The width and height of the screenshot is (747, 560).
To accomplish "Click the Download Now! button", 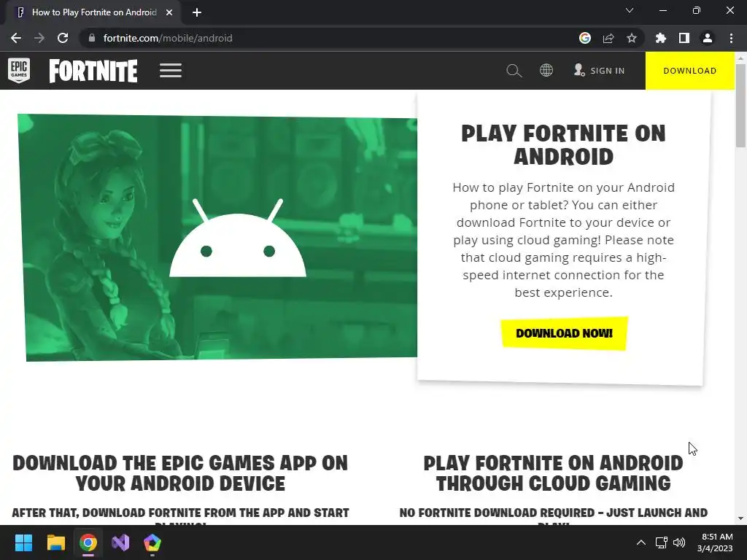I will pyautogui.click(x=564, y=333).
